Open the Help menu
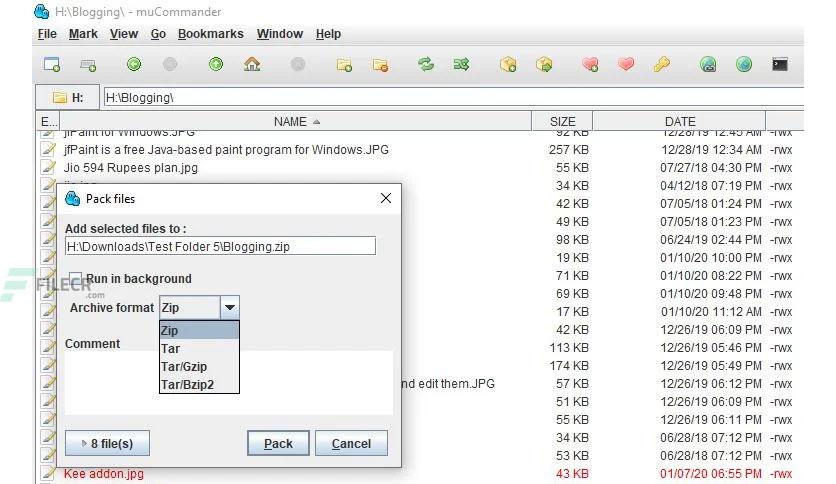Viewport: 836px width, 484px height. pyautogui.click(x=328, y=34)
